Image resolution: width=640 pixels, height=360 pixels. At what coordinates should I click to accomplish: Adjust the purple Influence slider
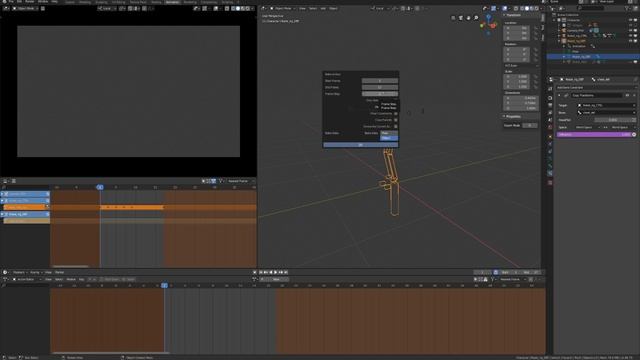coord(594,134)
